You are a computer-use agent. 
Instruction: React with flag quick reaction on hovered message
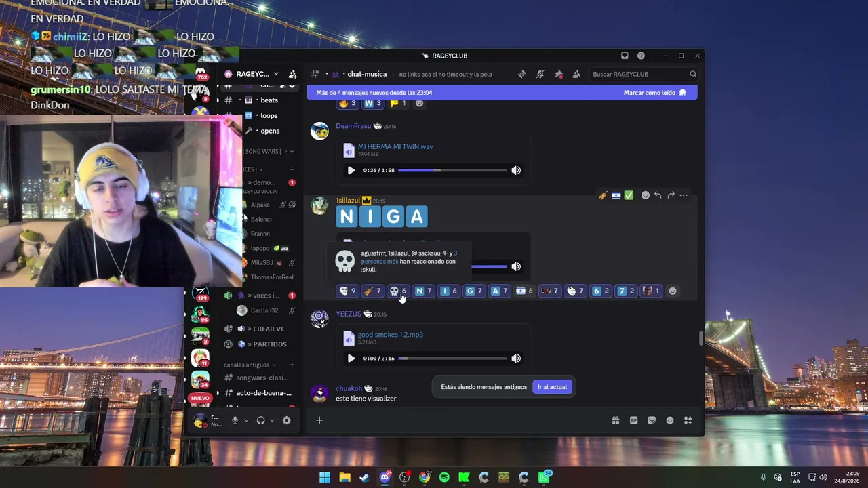pyautogui.click(x=616, y=195)
